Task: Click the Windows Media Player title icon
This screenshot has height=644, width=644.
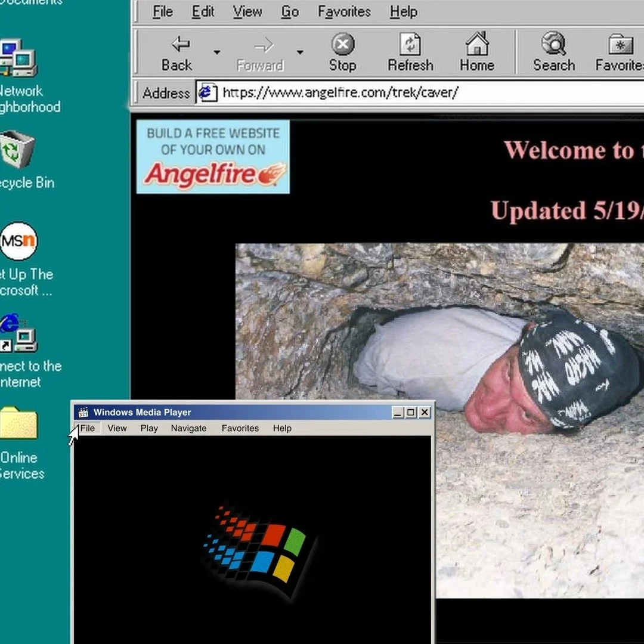Action: [x=83, y=412]
